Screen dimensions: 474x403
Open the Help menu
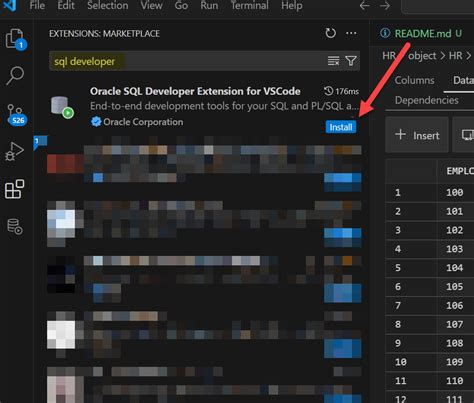292,5
